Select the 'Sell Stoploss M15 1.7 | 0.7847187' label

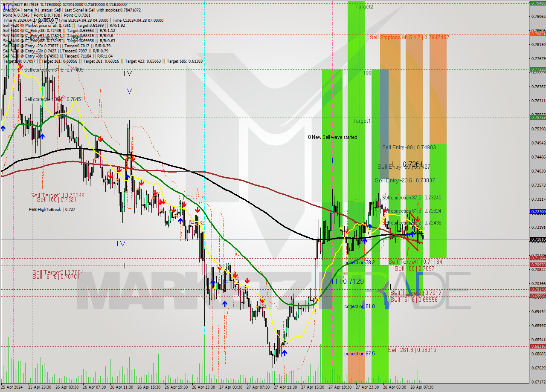409,37
